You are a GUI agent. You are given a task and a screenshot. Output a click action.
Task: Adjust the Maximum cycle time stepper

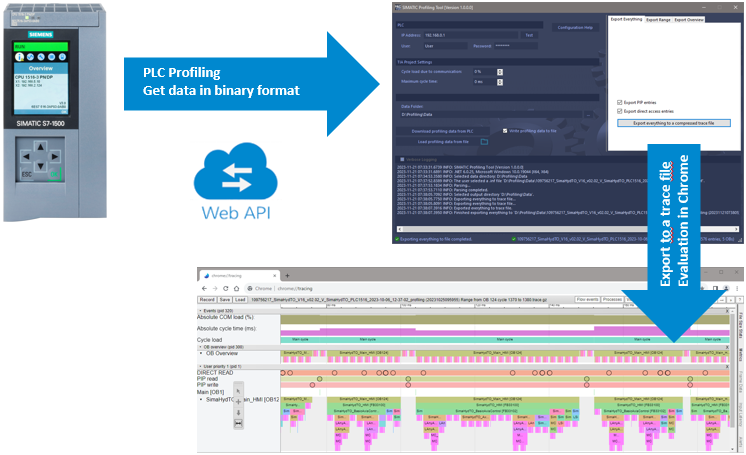click(x=500, y=82)
